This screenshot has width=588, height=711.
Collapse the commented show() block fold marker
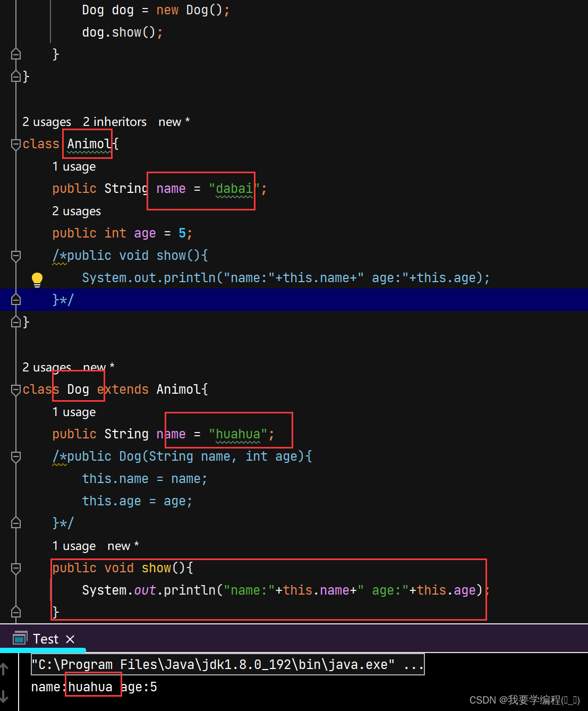point(16,256)
